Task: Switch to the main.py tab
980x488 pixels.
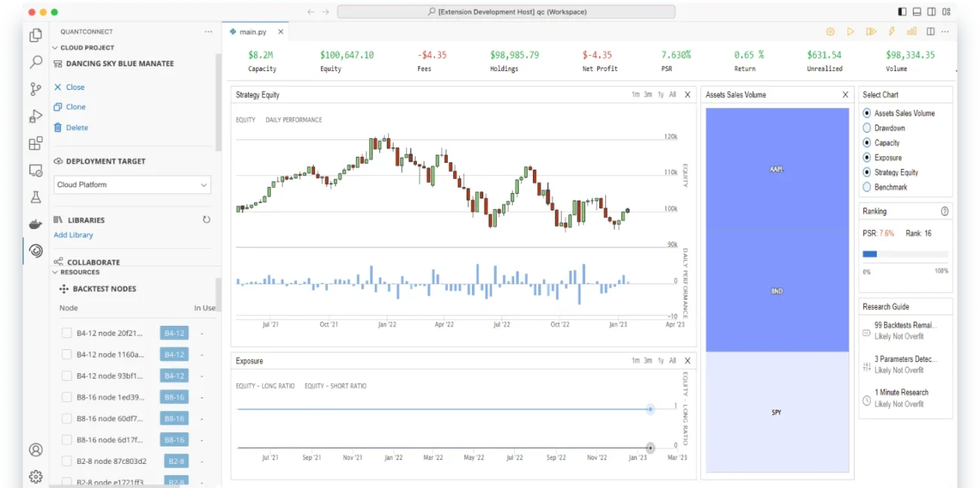Action: (254, 32)
